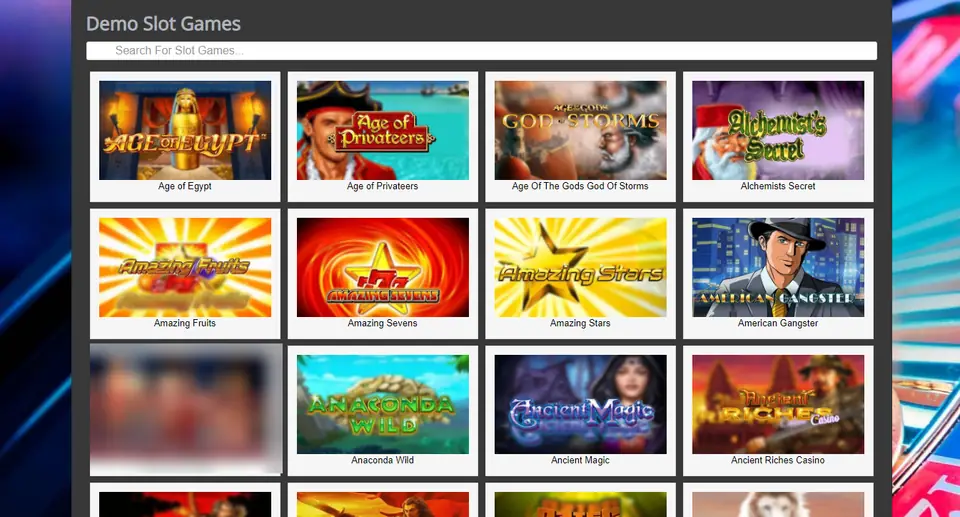Image resolution: width=960 pixels, height=517 pixels.
Task: Click the Amazing Sevens label
Action: click(383, 323)
